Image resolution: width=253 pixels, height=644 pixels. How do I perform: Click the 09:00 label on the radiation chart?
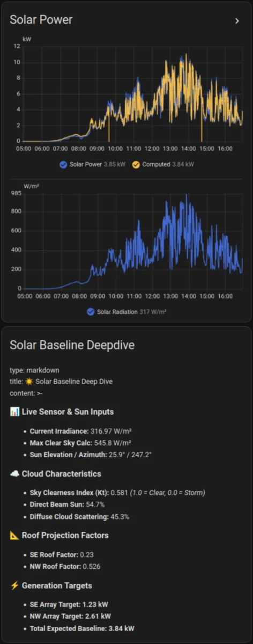[x=97, y=296]
